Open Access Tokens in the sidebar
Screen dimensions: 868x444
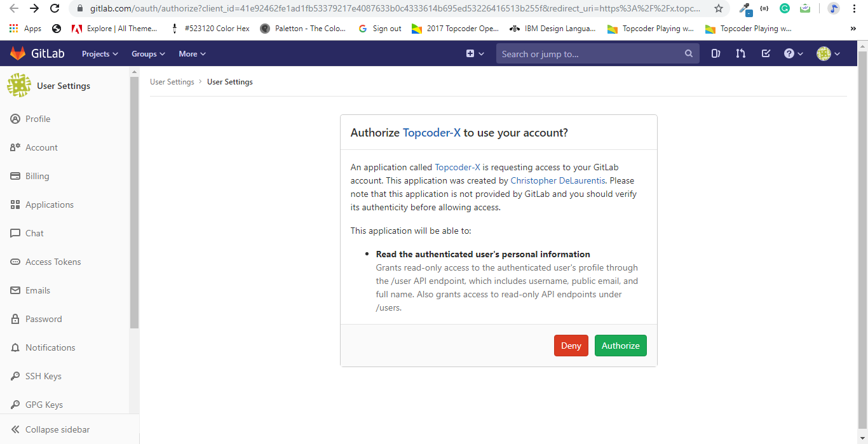[x=53, y=262]
